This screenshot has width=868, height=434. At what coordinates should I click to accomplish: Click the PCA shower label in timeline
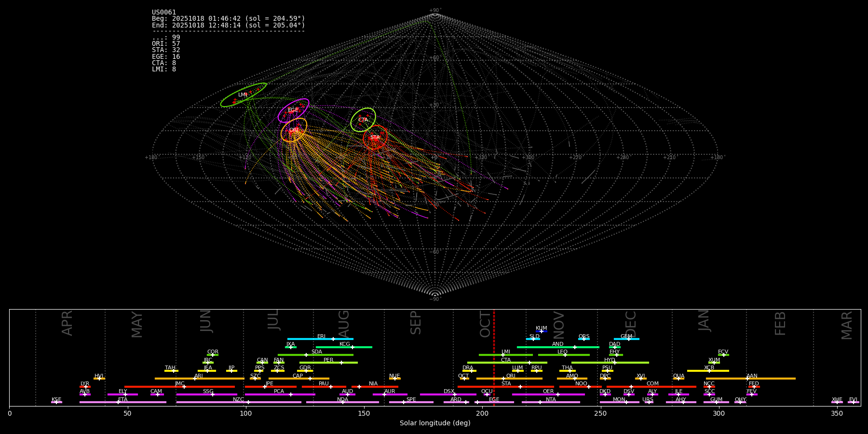279,392
